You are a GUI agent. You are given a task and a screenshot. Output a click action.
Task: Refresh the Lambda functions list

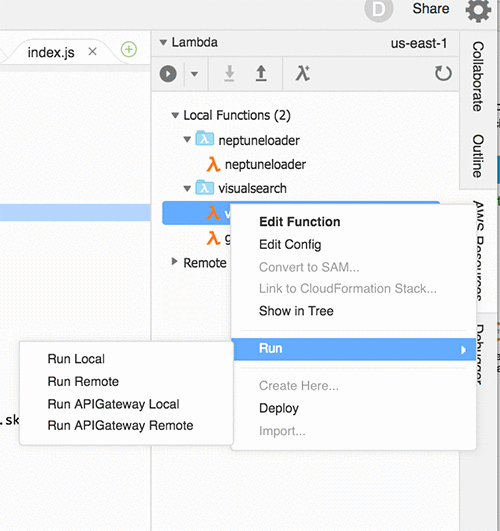(443, 73)
